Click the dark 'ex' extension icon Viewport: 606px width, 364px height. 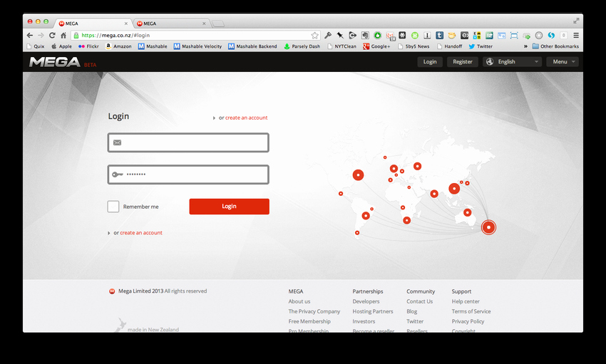tap(464, 35)
